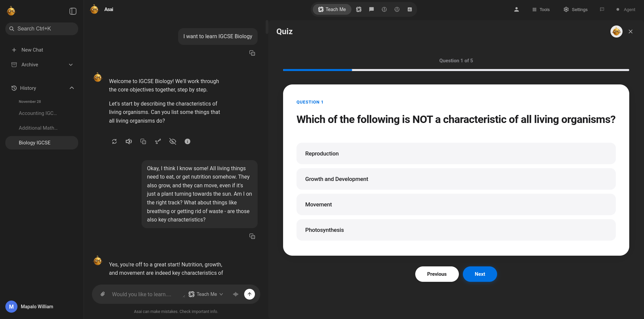Select the stats chart icon in the top toolbar
This screenshot has height=319, width=644.
(x=409, y=9)
